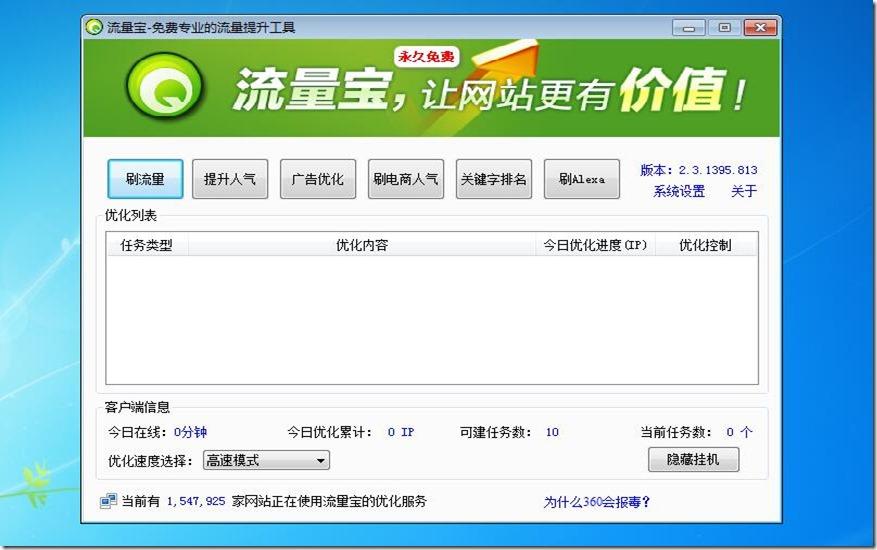Viewport: 877px width, 550px height.
Task: Open the 刷Alexa section
Action: [582, 179]
